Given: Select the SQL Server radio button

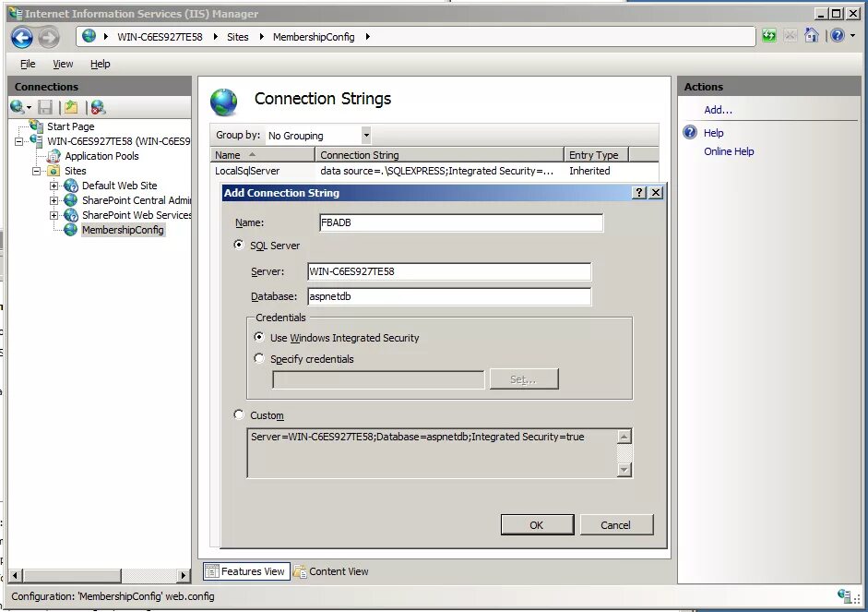Looking at the screenshot, I should pyautogui.click(x=239, y=245).
